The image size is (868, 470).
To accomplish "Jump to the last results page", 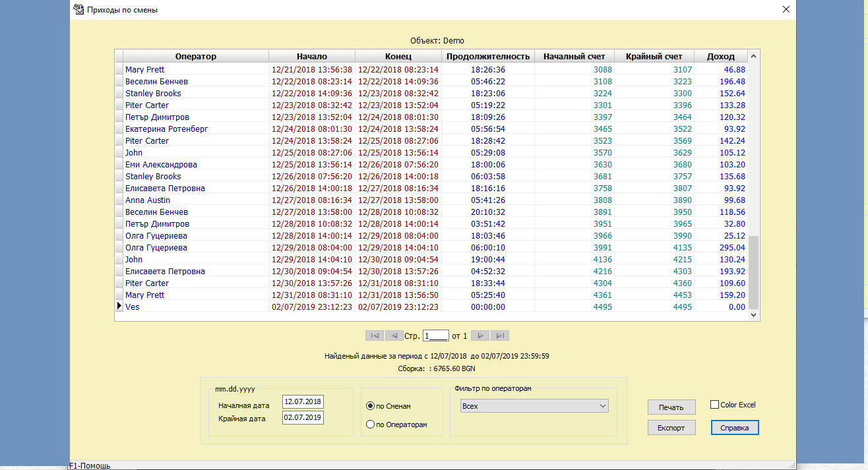I will 501,336.
